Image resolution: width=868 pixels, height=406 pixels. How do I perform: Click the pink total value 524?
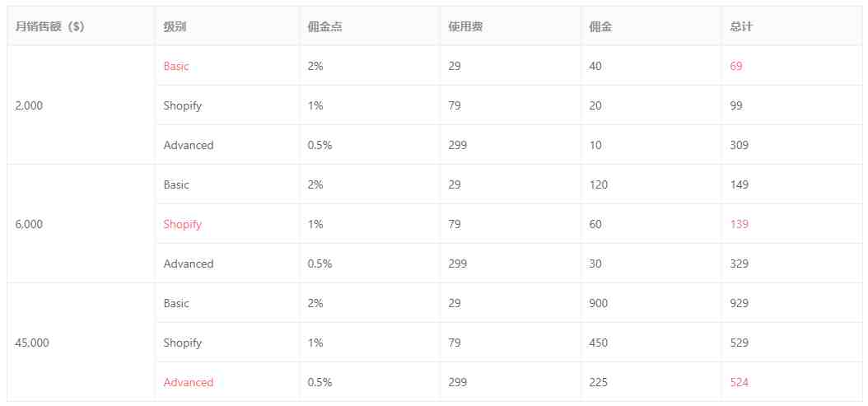(x=740, y=382)
